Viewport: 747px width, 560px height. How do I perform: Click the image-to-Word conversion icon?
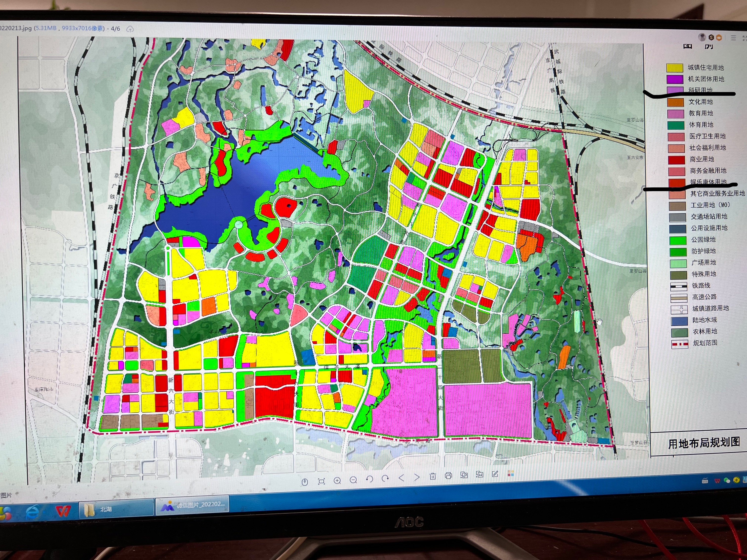point(480,474)
